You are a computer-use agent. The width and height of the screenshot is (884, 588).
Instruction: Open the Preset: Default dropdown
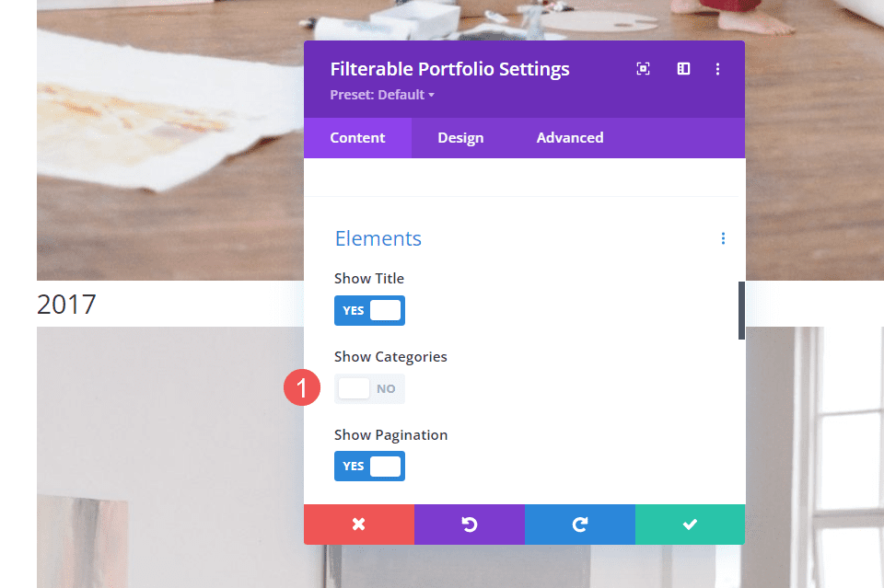(x=381, y=94)
